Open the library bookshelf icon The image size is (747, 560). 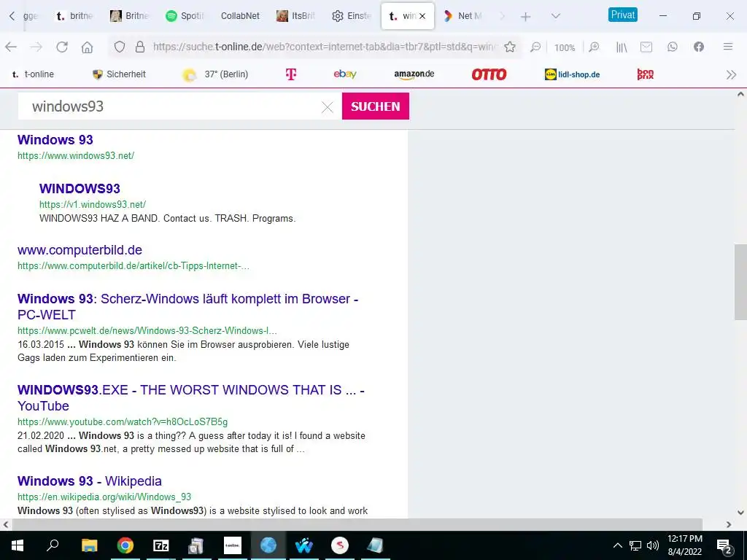[x=622, y=47]
